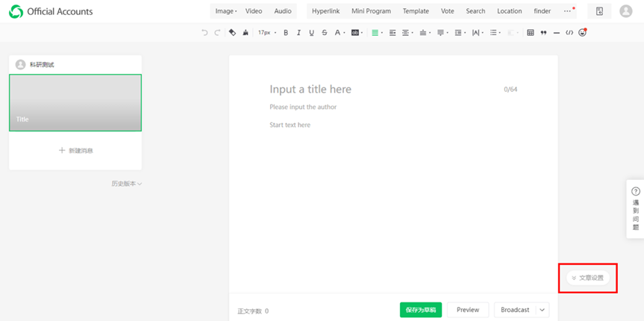The width and height of the screenshot is (644, 321).
Task: Insert code block with code icon
Action: (x=569, y=33)
